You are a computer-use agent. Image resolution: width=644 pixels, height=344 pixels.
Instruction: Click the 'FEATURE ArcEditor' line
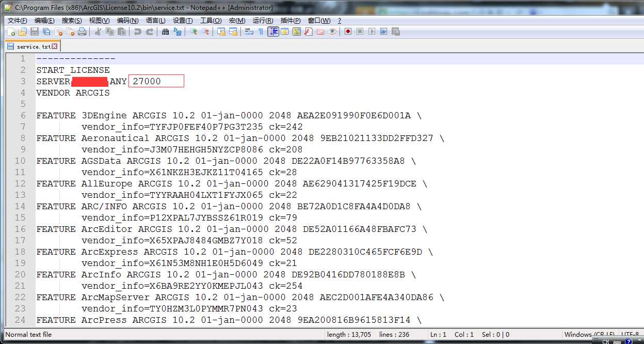[232, 229]
